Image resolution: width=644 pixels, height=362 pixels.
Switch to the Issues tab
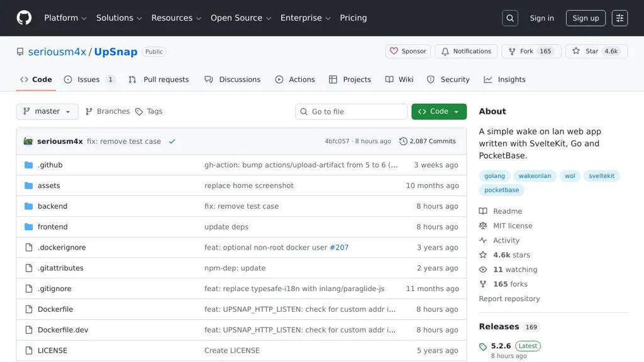tap(89, 80)
